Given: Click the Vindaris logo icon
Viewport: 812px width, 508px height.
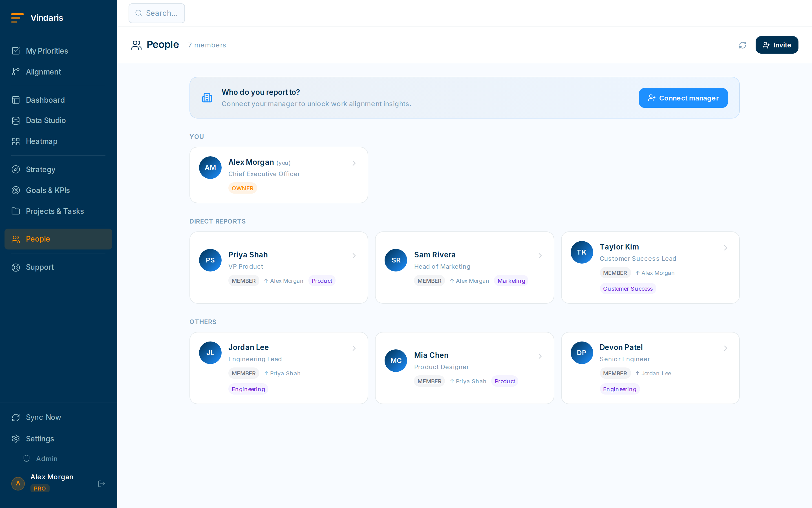Looking at the screenshot, I should click(17, 18).
